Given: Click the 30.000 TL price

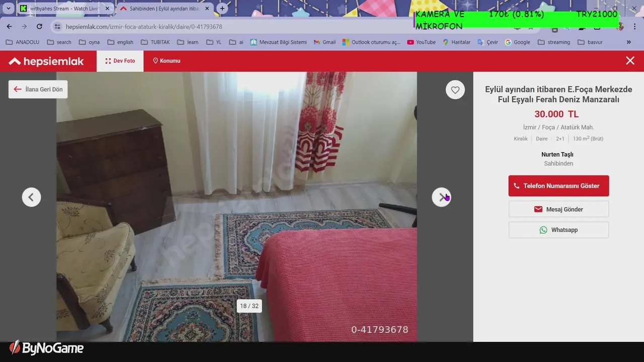Looking at the screenshot, I should click(x=556, y=114).
